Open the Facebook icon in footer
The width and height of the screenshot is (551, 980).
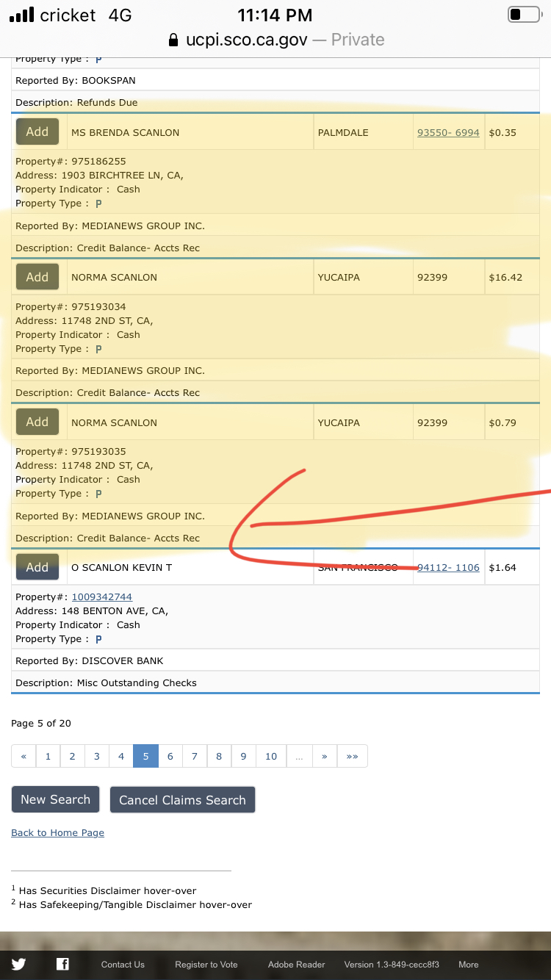tap(62, 965)
